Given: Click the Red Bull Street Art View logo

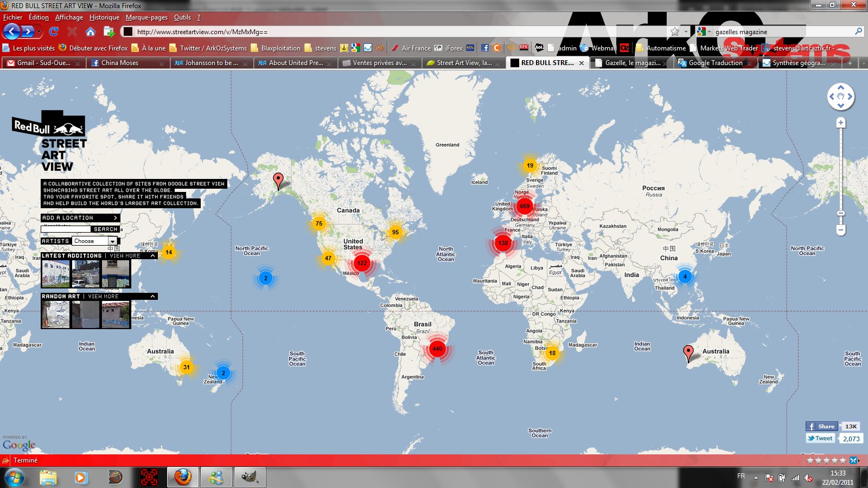Looking at the screenshot, I should click(49, 142).
